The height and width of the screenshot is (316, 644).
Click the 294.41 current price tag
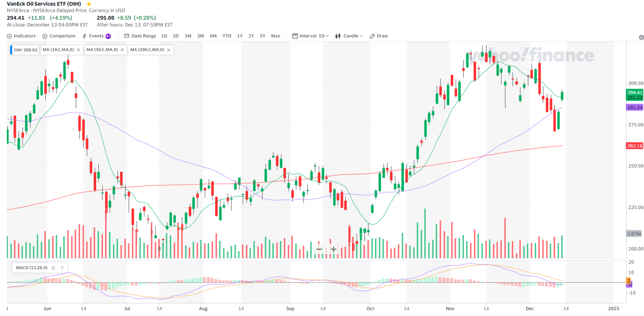(635, 92)
